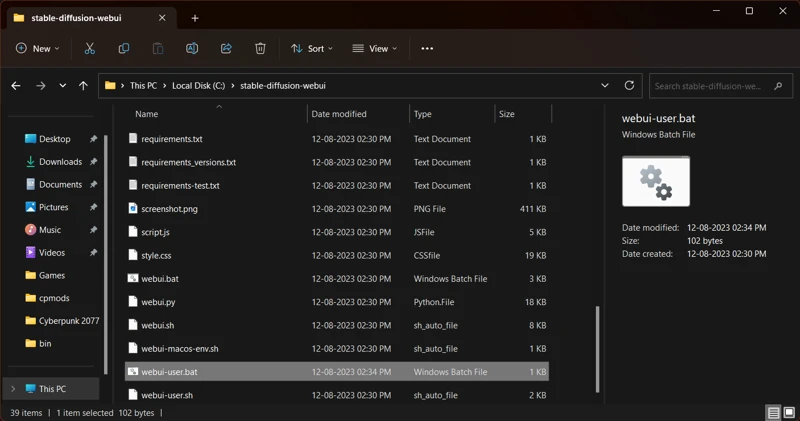This screenshot has width=800, height=421.
Task: Select webui-user.bat file row
Action: click(x=337, y=372)
